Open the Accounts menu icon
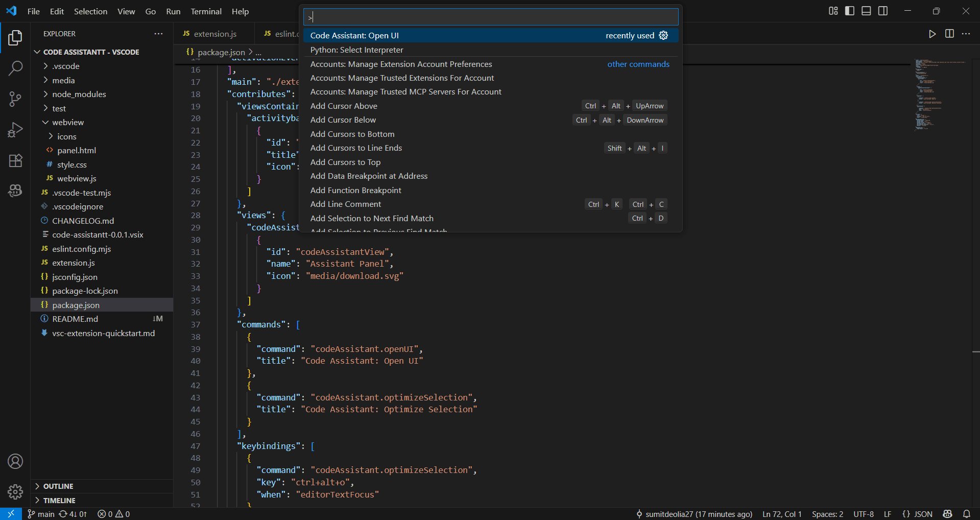Viewport: 980px width, 520px height. [15, 461]
